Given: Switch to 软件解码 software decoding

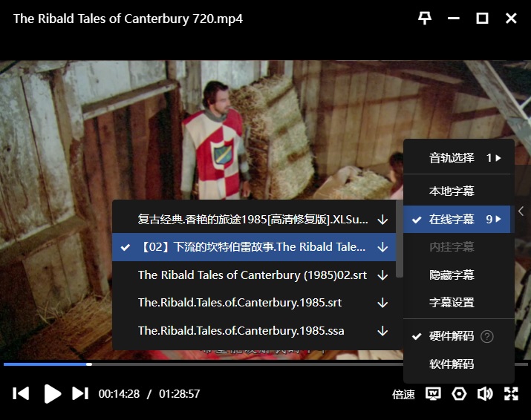Looking at the screenshot, I should [x=452, y=364].
